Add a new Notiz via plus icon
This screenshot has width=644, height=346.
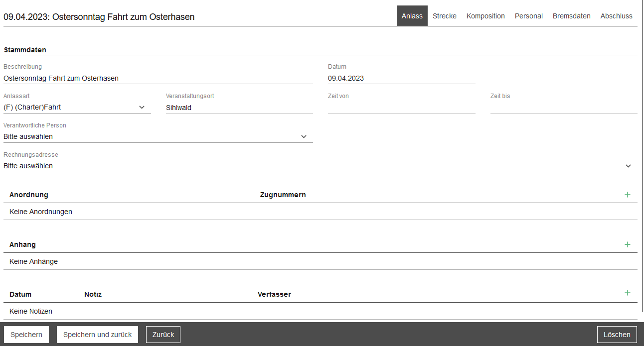(627, 293)
